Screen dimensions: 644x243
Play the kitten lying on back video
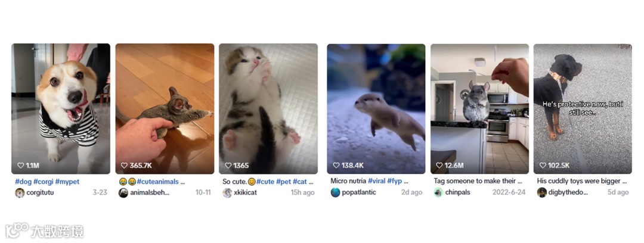tap(268, 109)
